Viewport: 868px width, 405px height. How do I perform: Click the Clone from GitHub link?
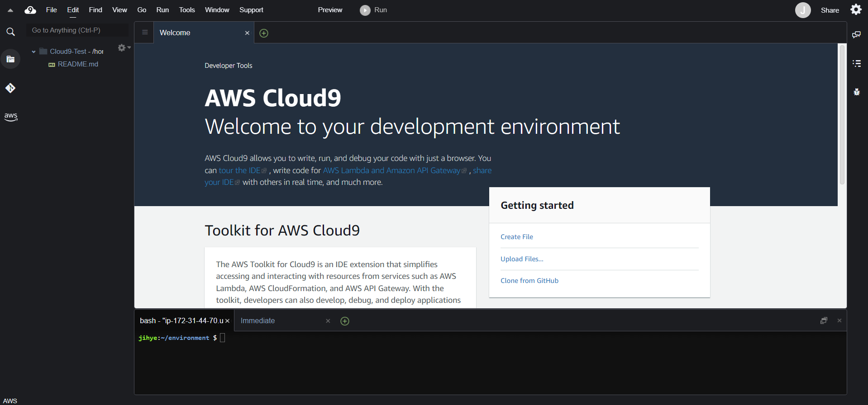pyautogui.click(x=529, y=281)
